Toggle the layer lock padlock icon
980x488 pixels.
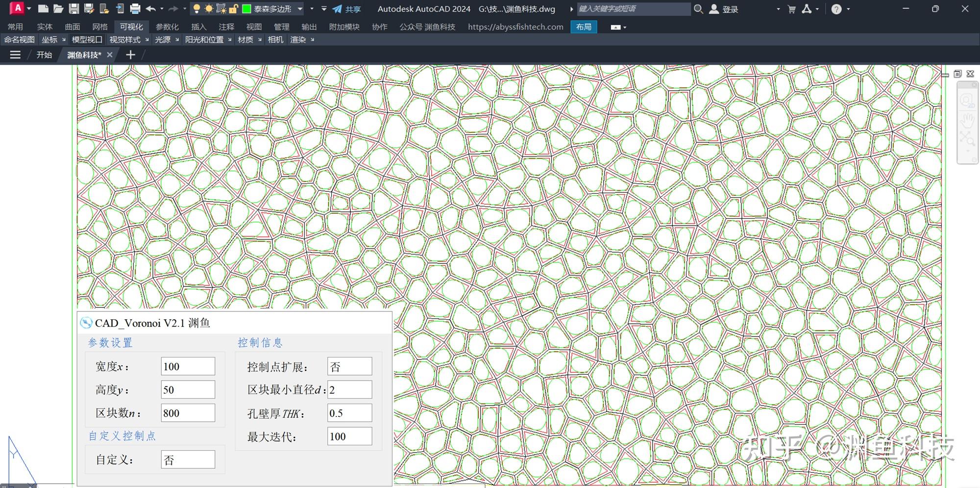tap(233, 8)
